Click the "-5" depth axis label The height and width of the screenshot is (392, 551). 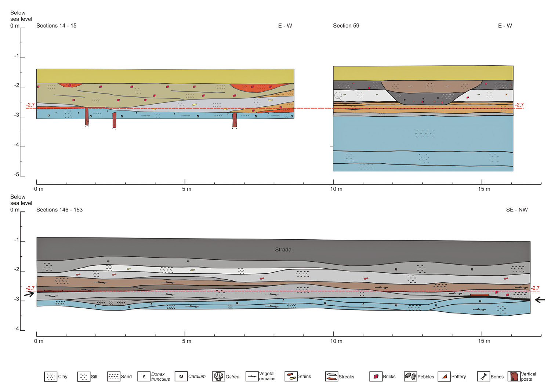[x=17, y=174]
